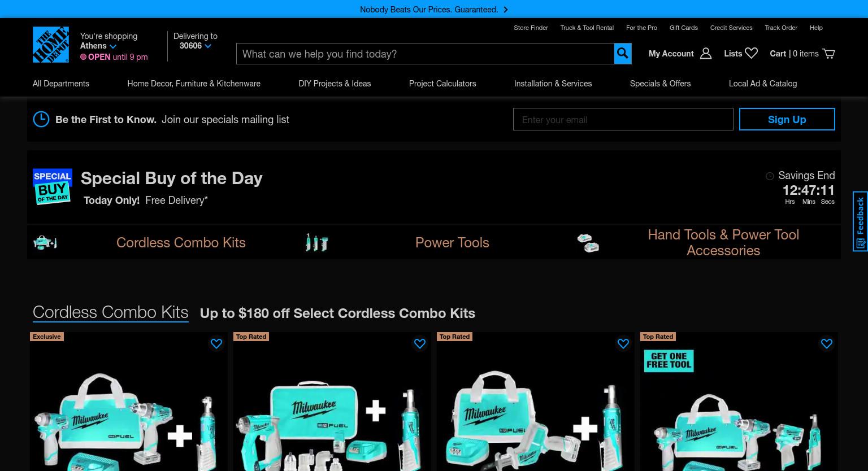The width and height of the screenshot is (868, 471).
Task: Focus the product search field
Action: pyautogui.click(x=425, y=54)
